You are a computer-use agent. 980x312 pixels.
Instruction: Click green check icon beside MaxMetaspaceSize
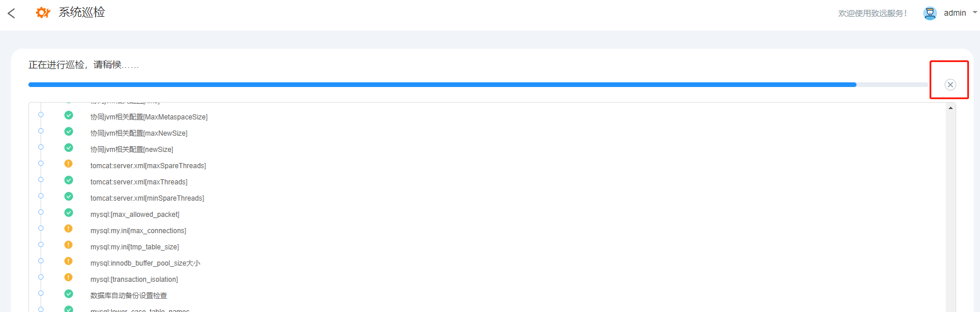coord(68,115)
